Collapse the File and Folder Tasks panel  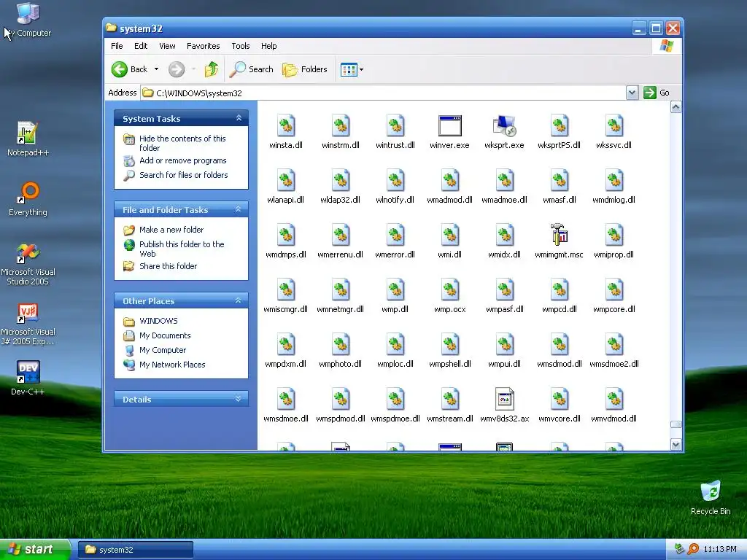coord(239,209)
